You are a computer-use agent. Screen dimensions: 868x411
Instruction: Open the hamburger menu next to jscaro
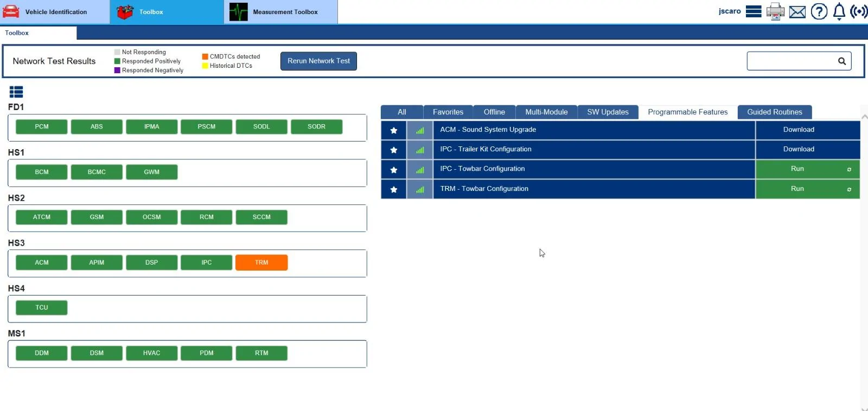pos(754,11)
